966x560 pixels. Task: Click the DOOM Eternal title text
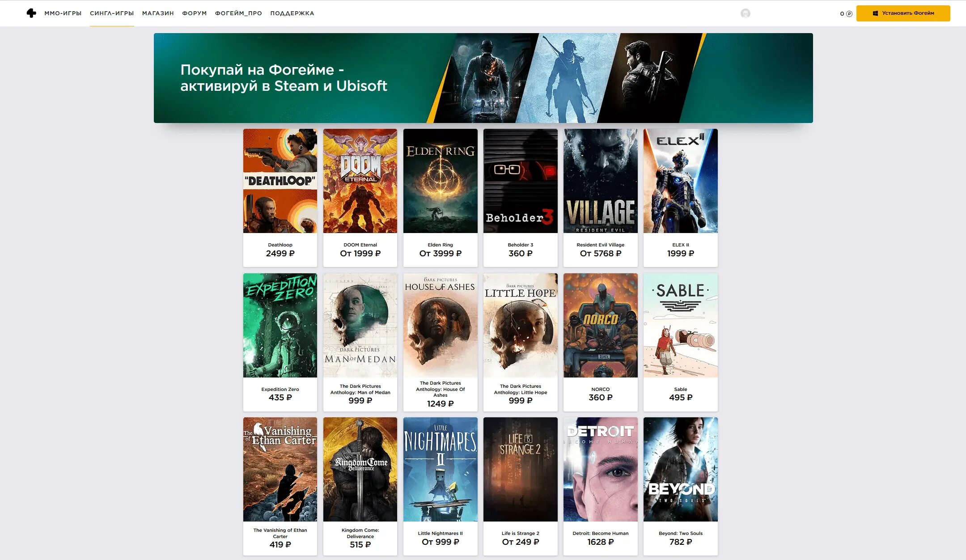[360, 245]
